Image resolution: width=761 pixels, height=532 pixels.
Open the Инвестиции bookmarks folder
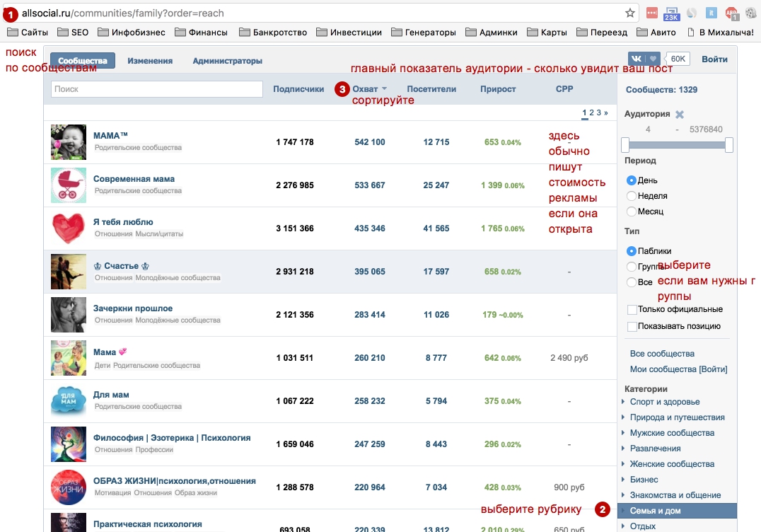point(349,33)
